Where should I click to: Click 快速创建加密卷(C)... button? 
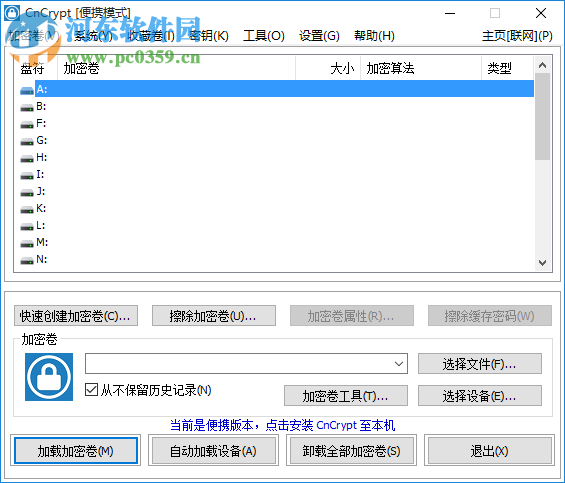point(76,316)
